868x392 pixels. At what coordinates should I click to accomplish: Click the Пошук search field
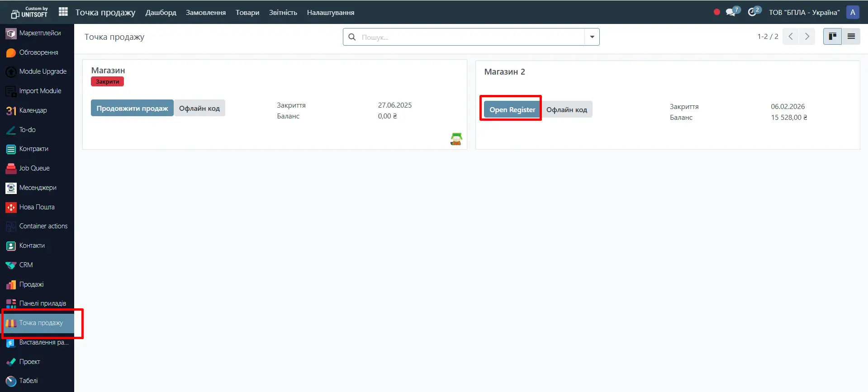tap(470, 37)
